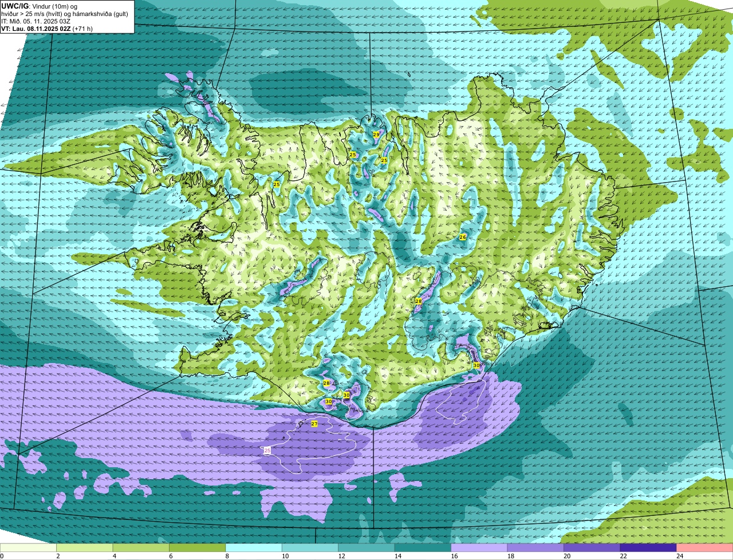Click the scale tick label '20'

click(566, 556)
